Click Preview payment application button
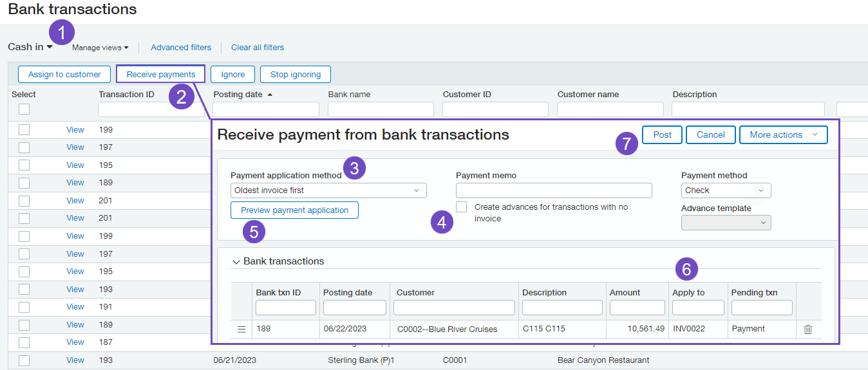Screen dimensions: 868x370 point(294,210)
